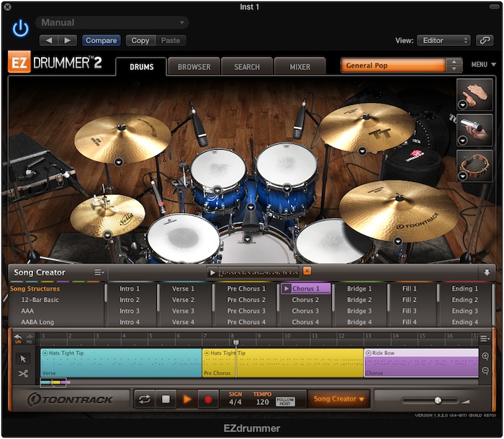Click the Undo arrow icon
The width and height of the screenshot is (504, 439).
[x=18, y=338]
